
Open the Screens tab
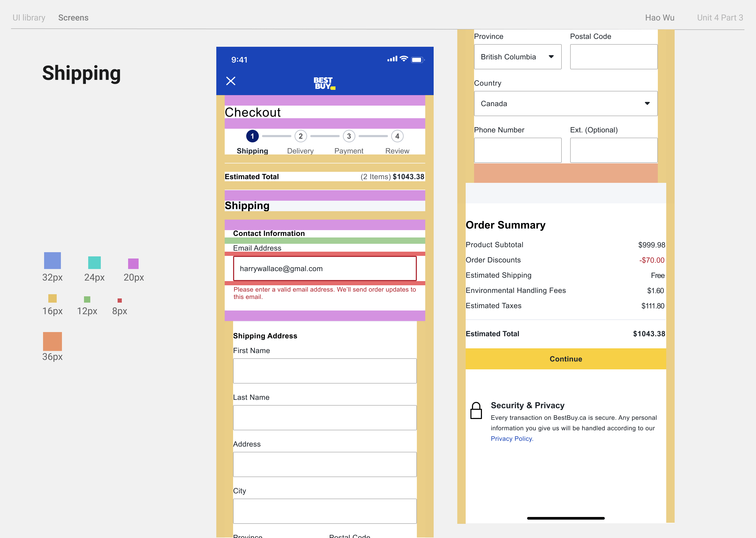73,18
